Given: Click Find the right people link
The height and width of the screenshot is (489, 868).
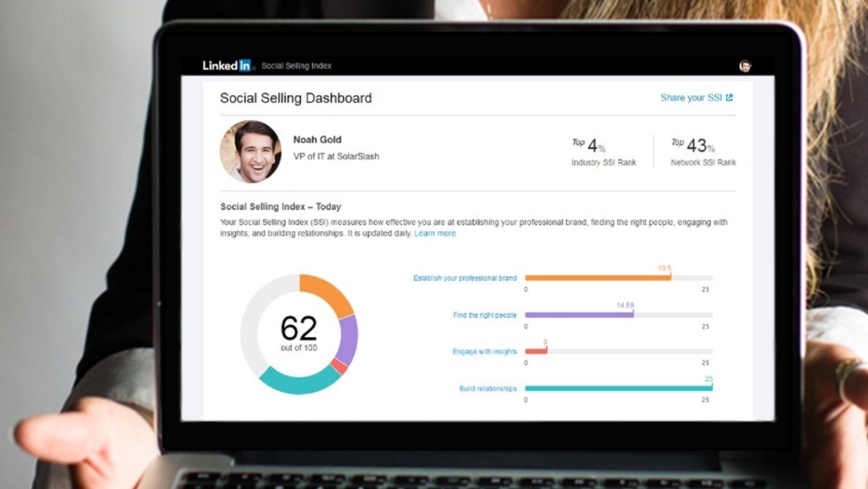Looking at the screenshot, I should point(484,315).
